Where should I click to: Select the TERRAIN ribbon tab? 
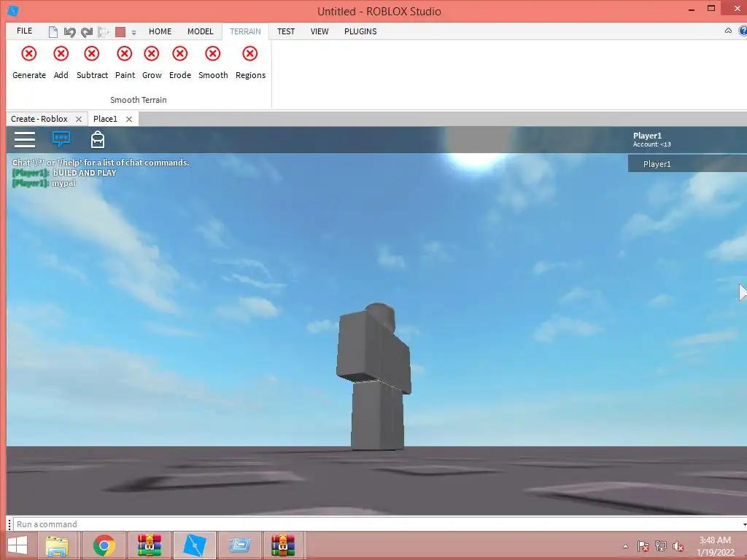245,31
